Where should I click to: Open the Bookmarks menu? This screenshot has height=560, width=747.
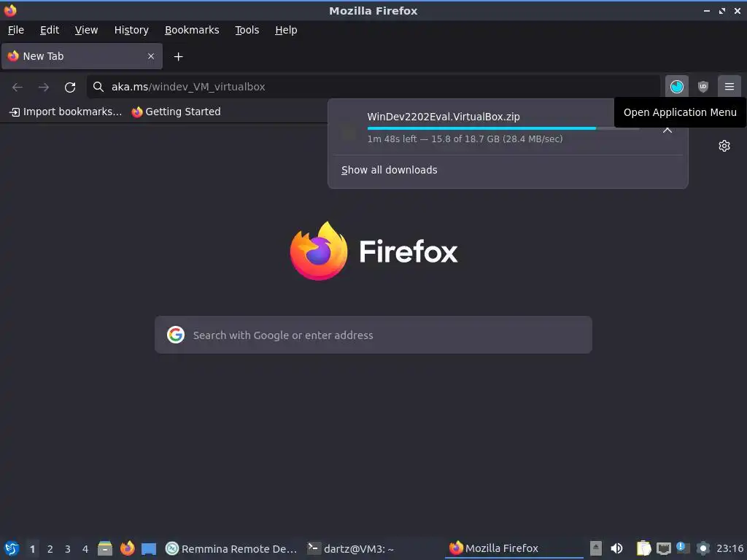pyautogui.click(x=192, y=30)
